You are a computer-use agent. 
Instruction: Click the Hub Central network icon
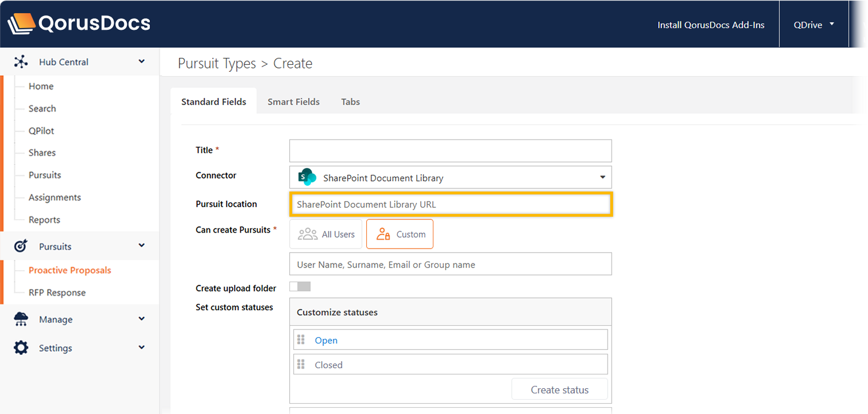21,62
